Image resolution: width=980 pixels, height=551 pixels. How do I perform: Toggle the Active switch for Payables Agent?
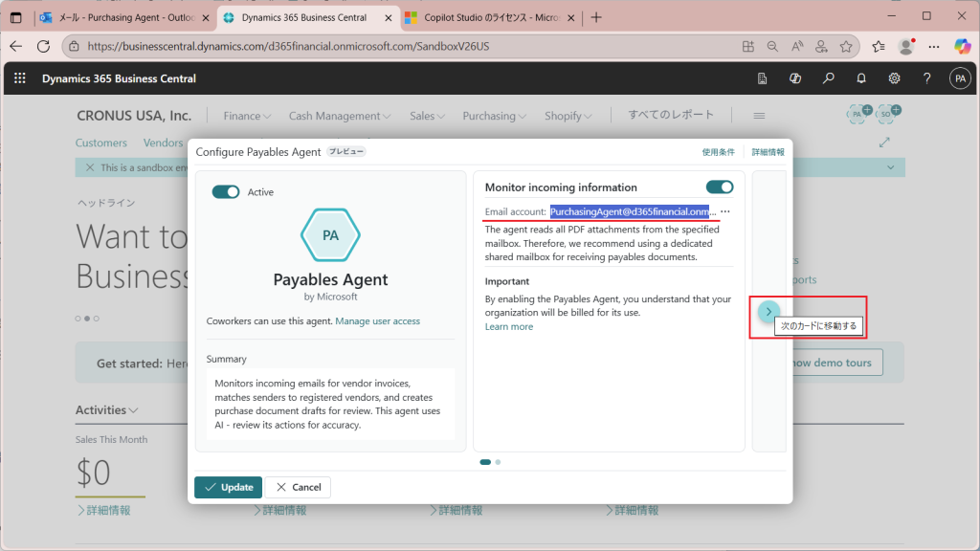click(226, 191)
